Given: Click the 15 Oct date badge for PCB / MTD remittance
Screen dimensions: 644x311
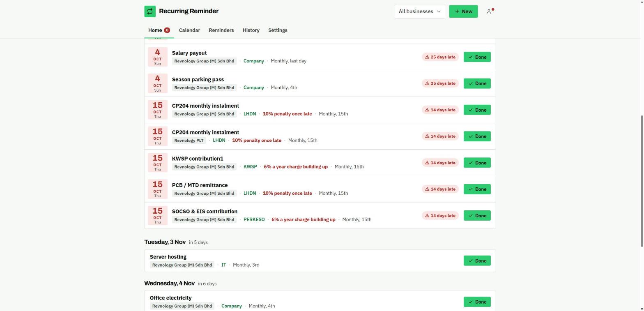Looking at the screenshot, I should [157, 189].
